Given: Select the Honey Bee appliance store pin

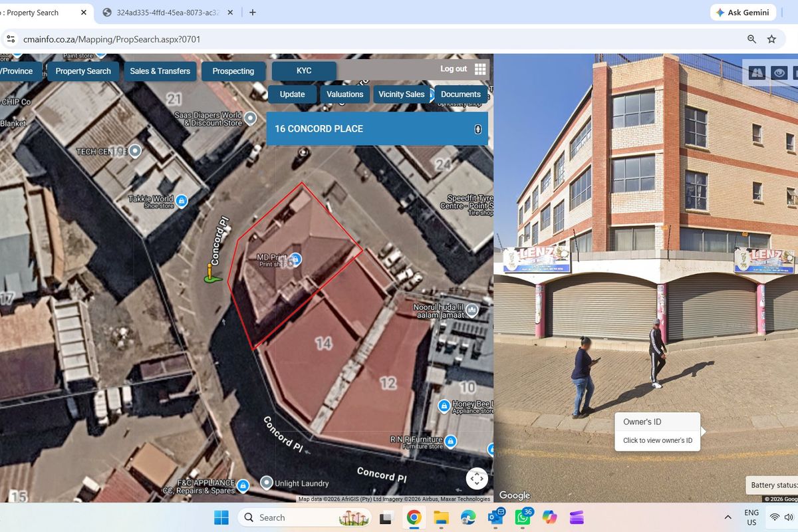Looking at the screenshot, I should click(444, 406).
